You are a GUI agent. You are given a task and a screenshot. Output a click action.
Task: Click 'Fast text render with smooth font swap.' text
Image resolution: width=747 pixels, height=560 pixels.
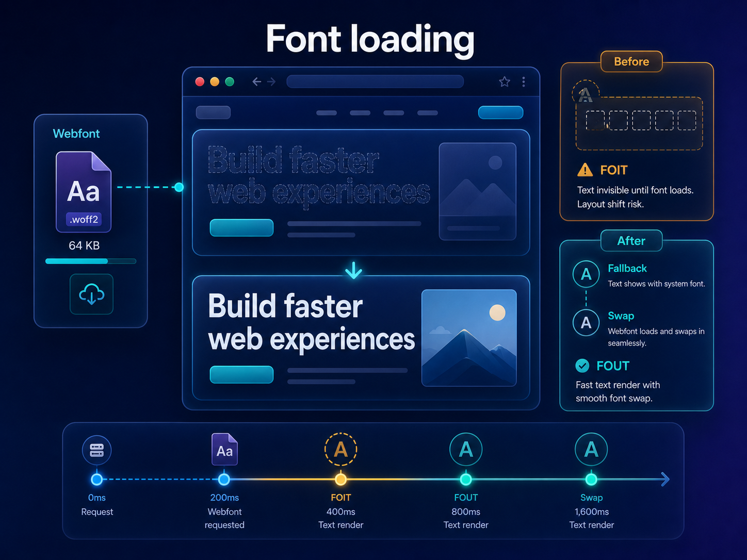click(618, 391)
